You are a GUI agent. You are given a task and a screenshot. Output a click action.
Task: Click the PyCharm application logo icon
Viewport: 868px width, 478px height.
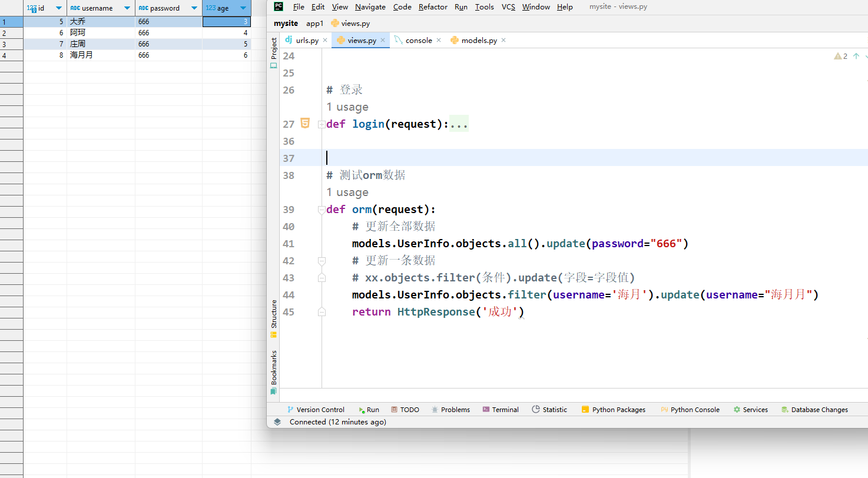[x=279, y=6]
